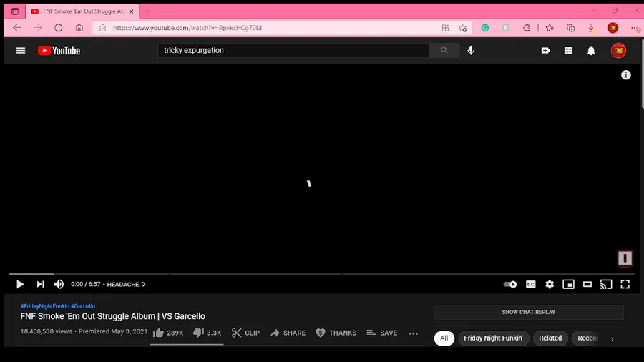Image resolution: width=644 pixels, height=362 pixels.
Task: Create a clip with the CLIP button
Action: tap(245, 333)
